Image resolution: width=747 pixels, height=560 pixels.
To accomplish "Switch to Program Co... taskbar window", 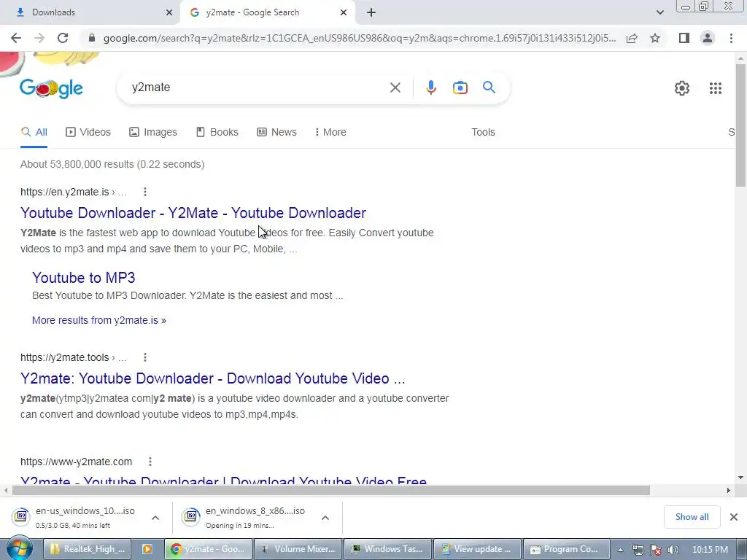I will [x=566, y=549].
